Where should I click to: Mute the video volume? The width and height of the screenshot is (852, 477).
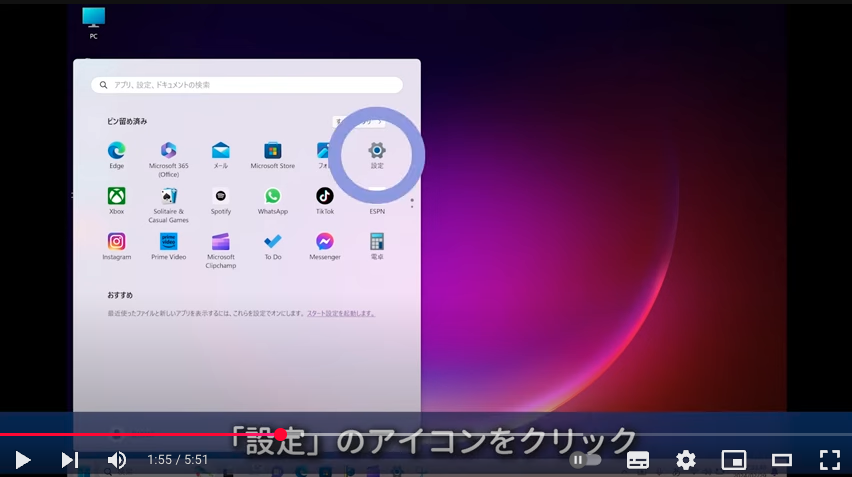coord(117,460)
